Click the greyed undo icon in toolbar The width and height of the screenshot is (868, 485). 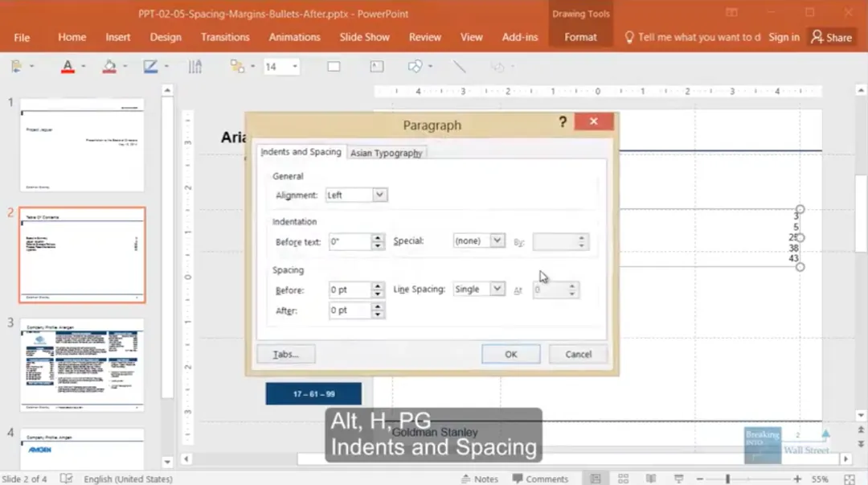[x=497, y=67]
